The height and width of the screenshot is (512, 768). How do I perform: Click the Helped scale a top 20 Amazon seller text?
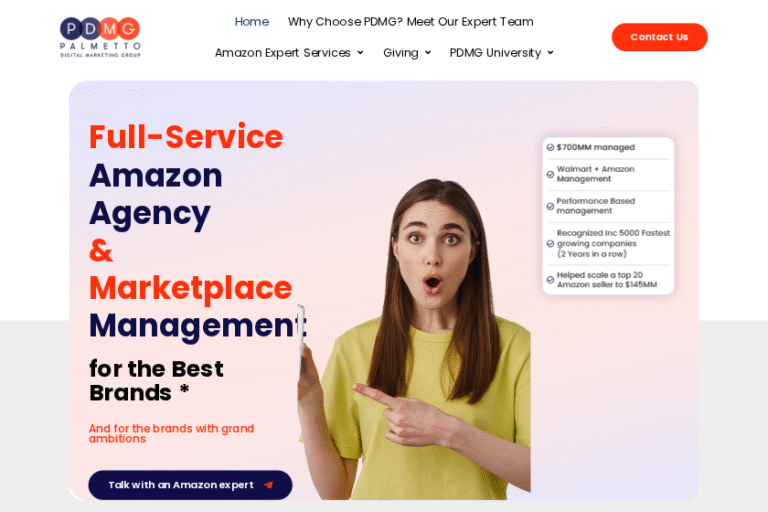(x=606, y=280)
